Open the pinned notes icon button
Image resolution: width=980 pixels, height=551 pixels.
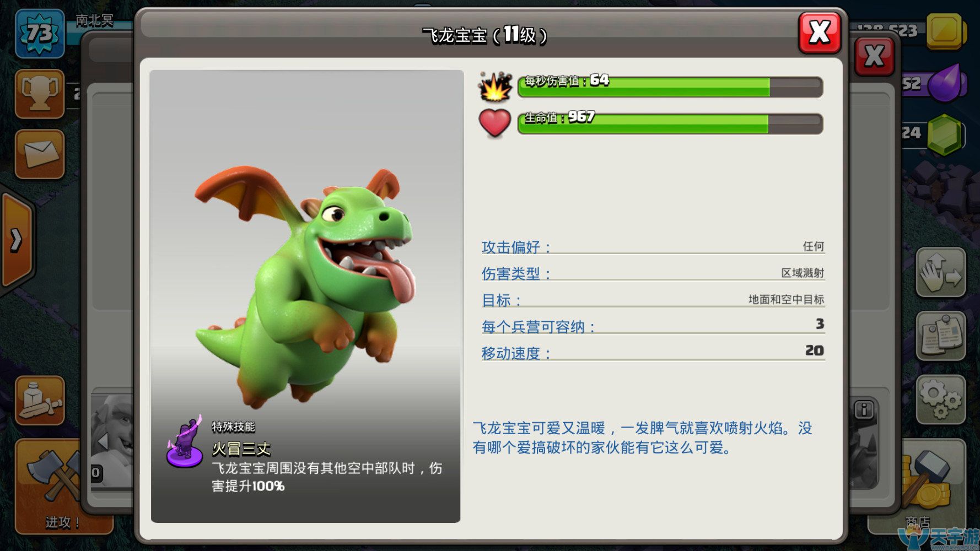pyautogui.click(x=941, y=336)
